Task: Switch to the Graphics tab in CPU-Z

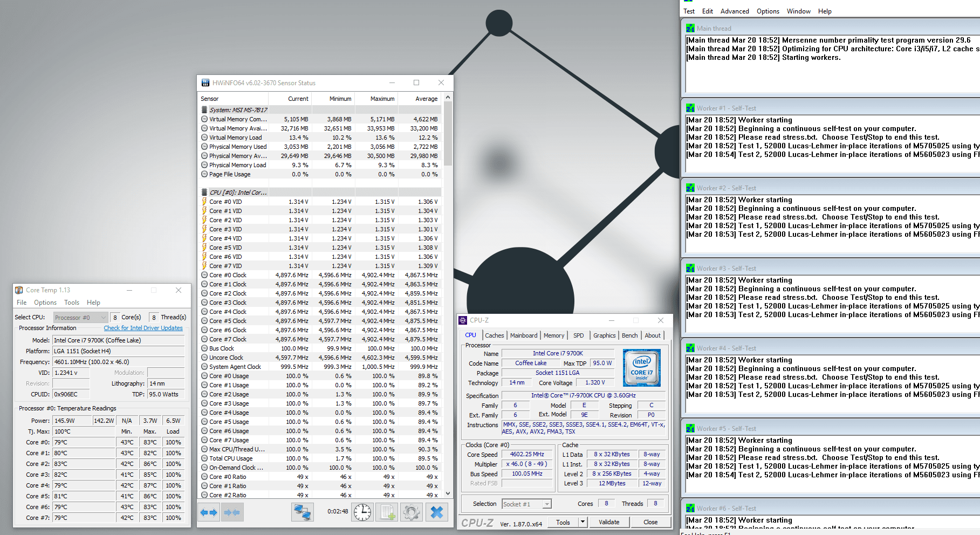Action: click(605, 335)
